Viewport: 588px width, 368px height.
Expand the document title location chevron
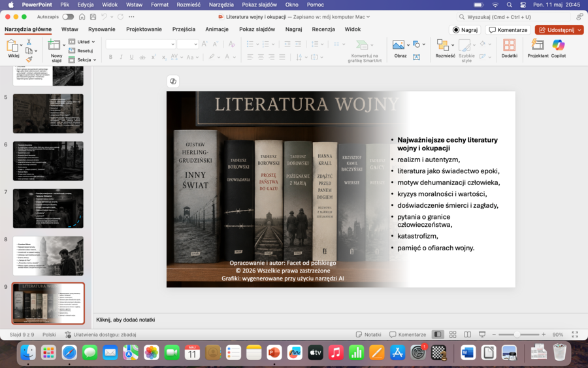368,17
